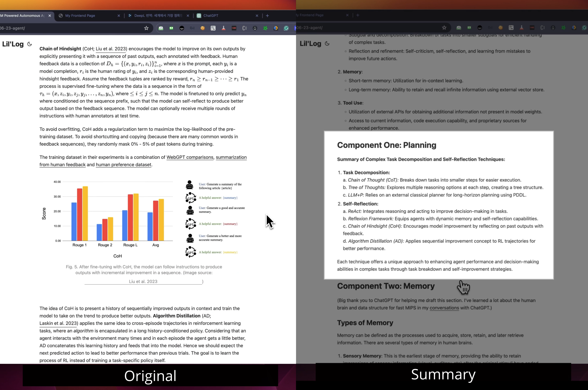Click the green star extension icon
588x390 pixels.
click(265, 28)
